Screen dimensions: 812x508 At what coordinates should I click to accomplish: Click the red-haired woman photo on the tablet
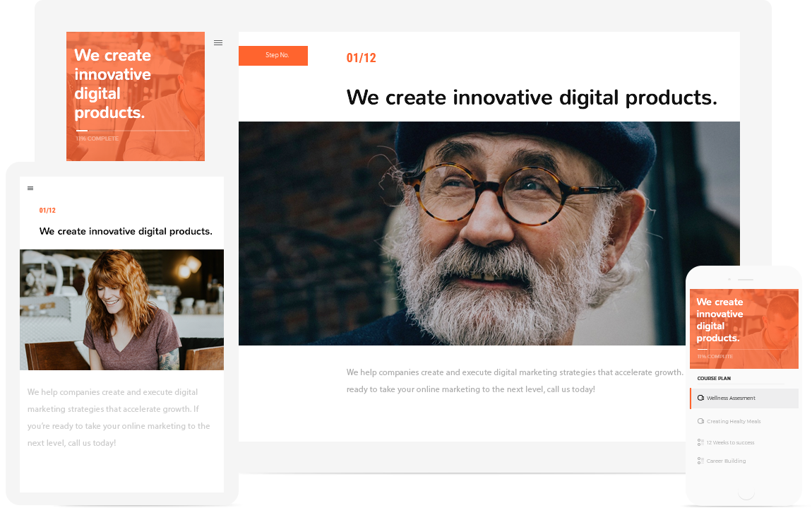pos(121,310)
